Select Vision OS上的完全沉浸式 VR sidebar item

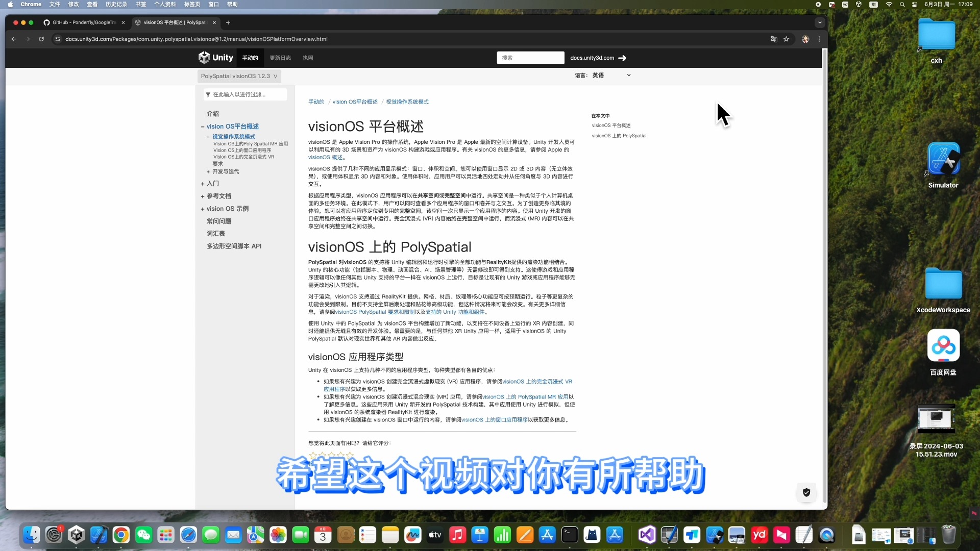(243, 157)
